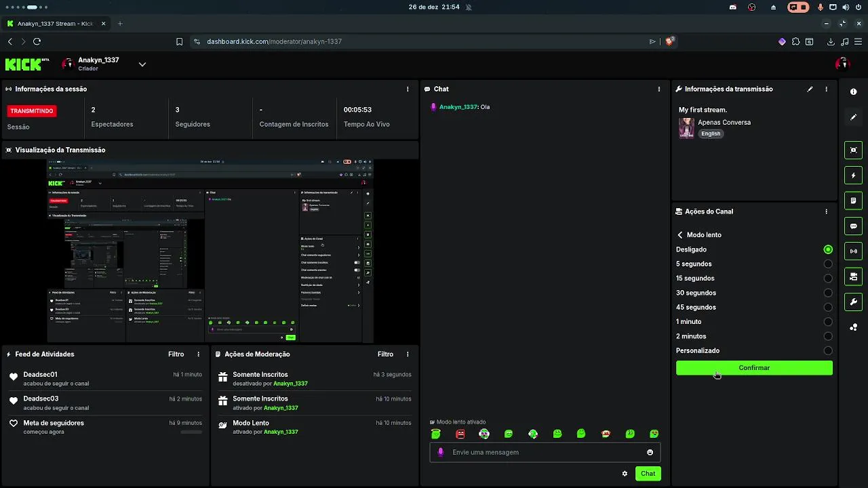Click the chat bubble sidebar icon
The height and width of the screenshot is (488, 868).
click(x=853, y=226)
